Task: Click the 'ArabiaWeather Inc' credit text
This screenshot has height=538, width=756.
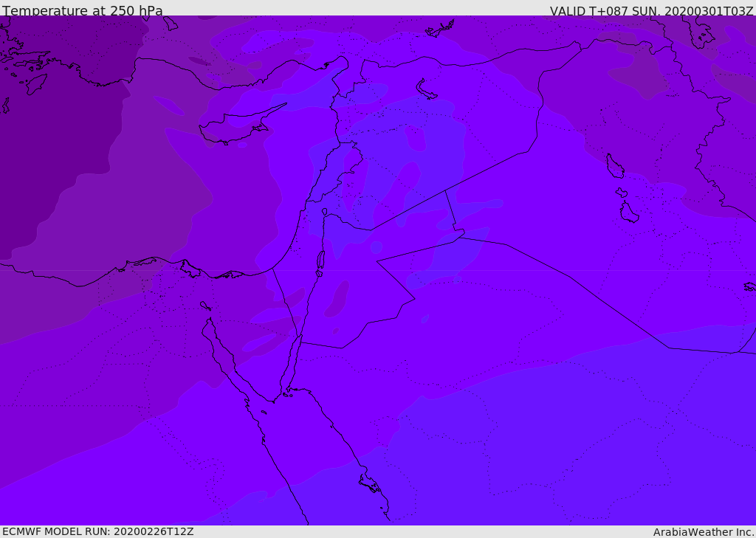Action: [x=704, y=532]
